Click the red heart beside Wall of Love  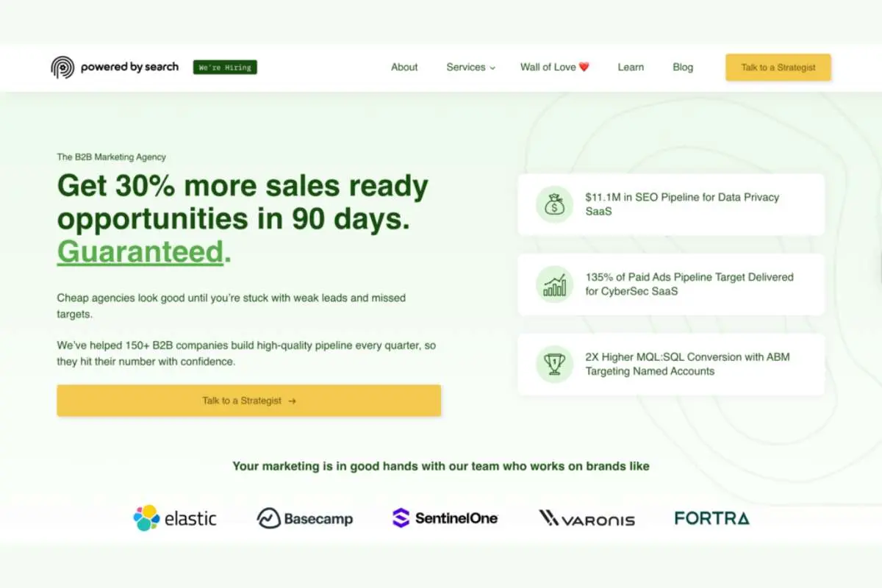(584, 67)
